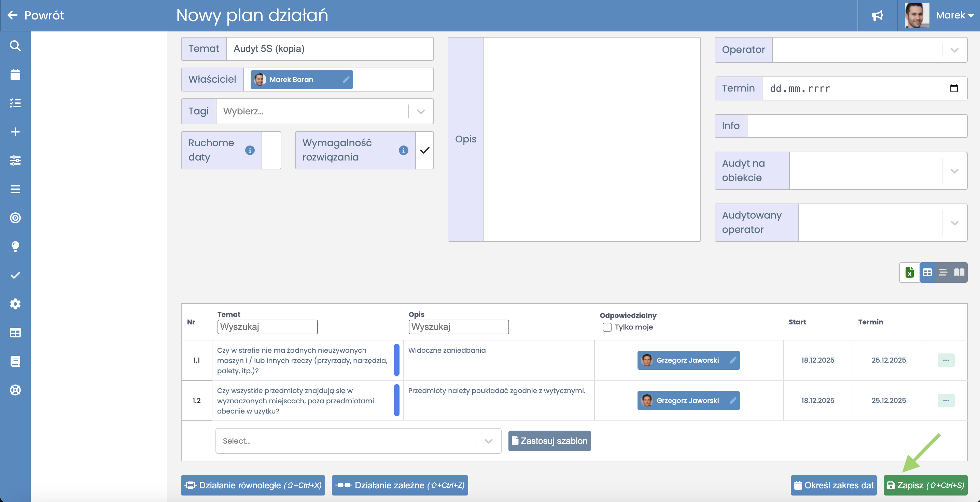
Task: Expand the Tagi dropdown
Action: (x=421, y=112)
